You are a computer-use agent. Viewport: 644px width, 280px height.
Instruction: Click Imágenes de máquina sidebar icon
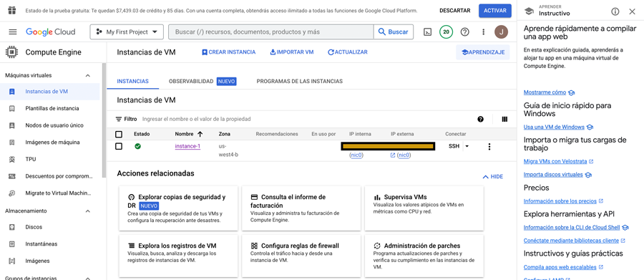pos(12,143)
